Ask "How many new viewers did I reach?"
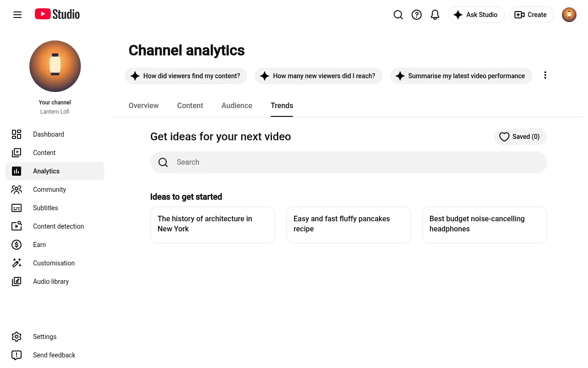588x368 pixels. point(318,76)
